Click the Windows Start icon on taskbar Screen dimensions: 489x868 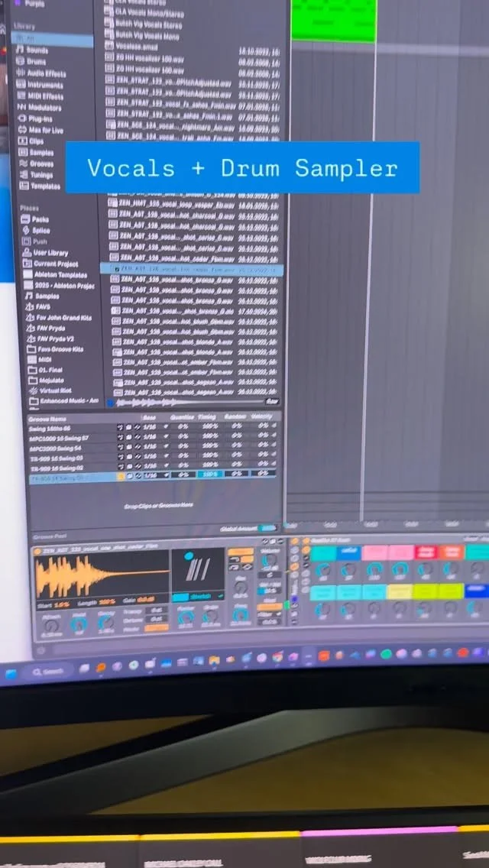pos(11,673)
